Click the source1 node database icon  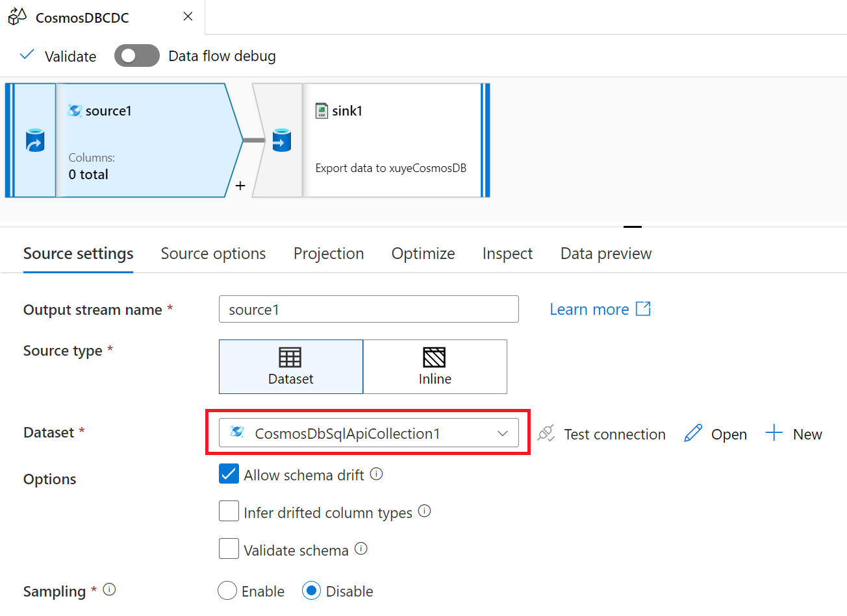pyautogui.click(x=35, y=140)
